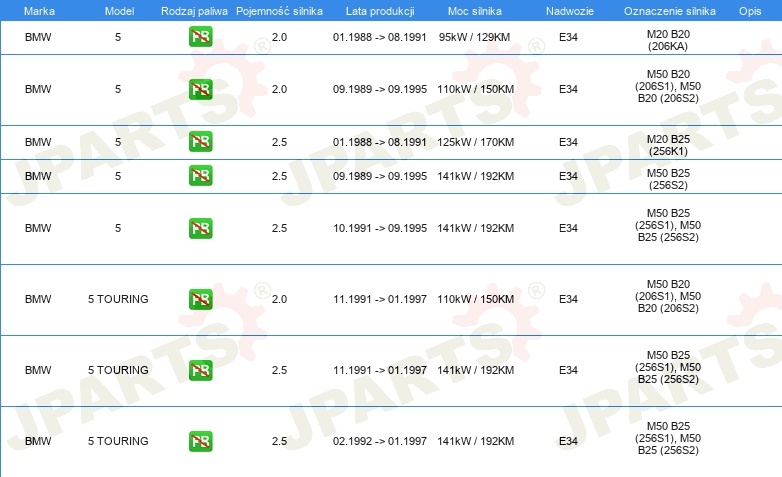Screen dimensions: 782x477
Task: Click the Opis column header
Action: coord(750,11)
